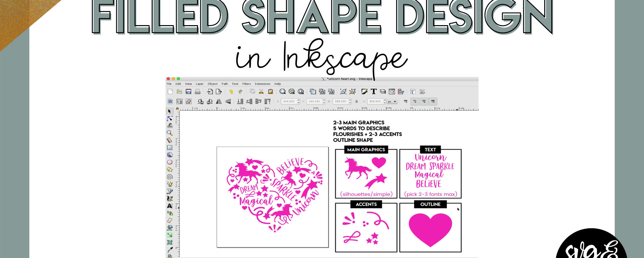Click the Duplicate objects icon
Image resolution: width=644 pixels, height=258 pixels.
(313, 92)
